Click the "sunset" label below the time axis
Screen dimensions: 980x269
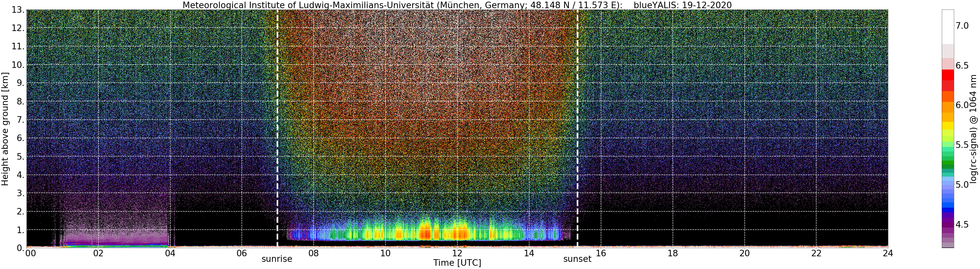pyautogui.click(x=577, y=259)
